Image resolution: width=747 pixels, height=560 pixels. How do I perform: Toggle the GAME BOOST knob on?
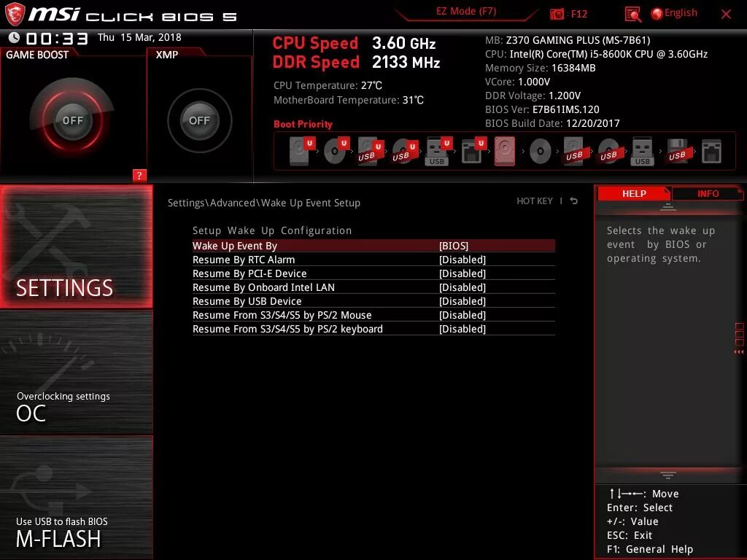[72, 120]
